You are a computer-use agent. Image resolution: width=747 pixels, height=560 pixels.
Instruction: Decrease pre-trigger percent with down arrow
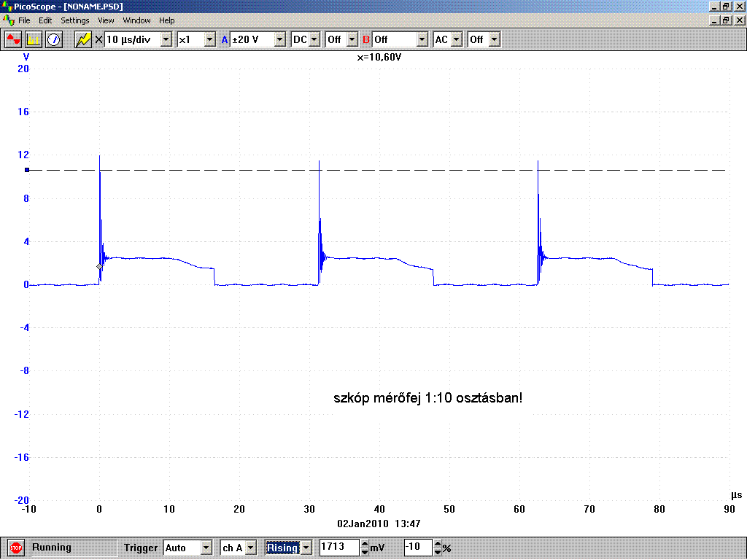[438, 552]
